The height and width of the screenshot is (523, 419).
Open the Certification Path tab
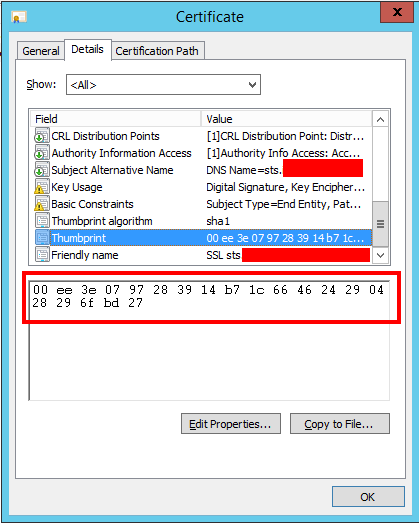pos(157,51)
